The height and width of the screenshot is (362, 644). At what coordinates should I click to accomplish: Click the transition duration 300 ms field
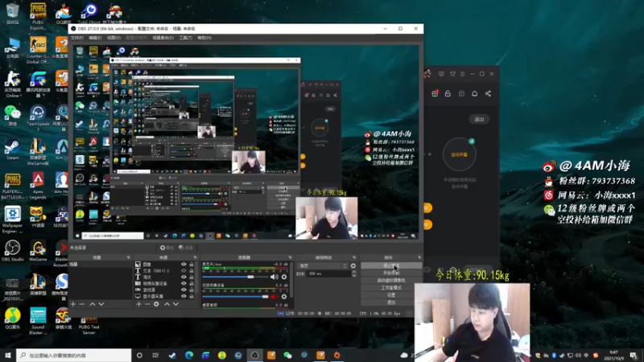click(x=328, y=274)
